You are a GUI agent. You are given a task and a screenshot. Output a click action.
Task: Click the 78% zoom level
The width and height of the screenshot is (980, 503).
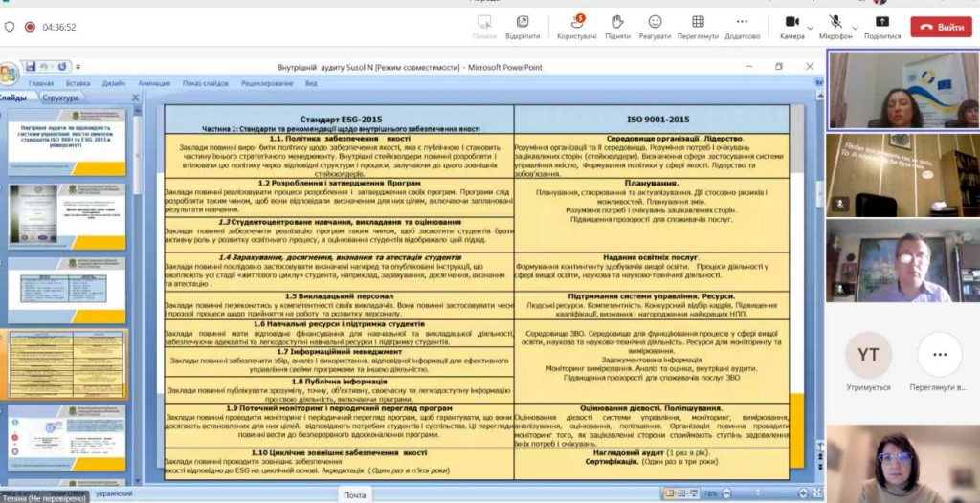pos(710,493)
